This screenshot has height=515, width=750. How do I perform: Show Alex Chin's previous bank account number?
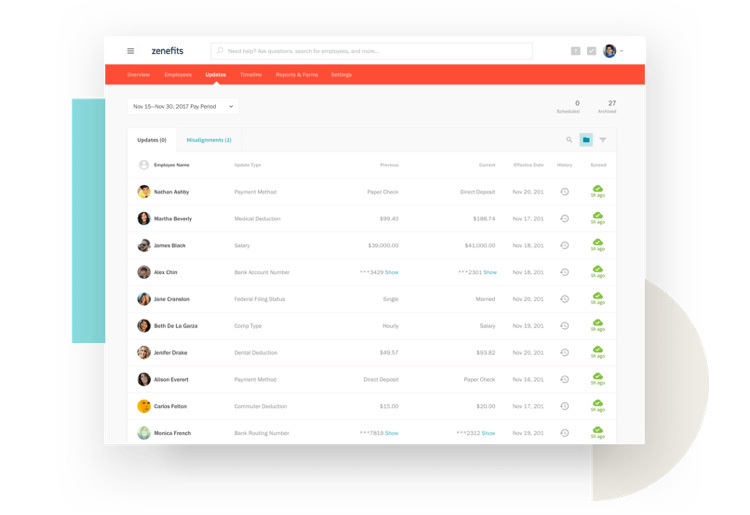(x=392, y=272)
